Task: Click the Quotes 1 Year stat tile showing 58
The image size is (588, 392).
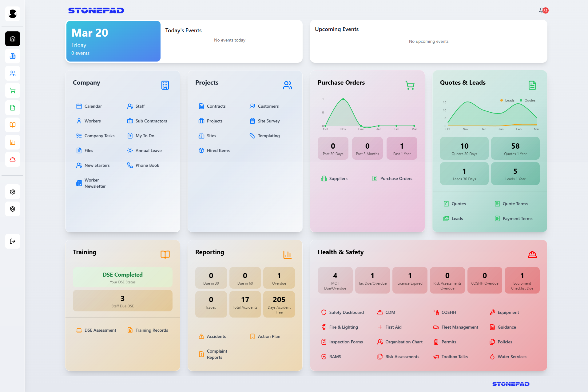Action: click(515, 148)
